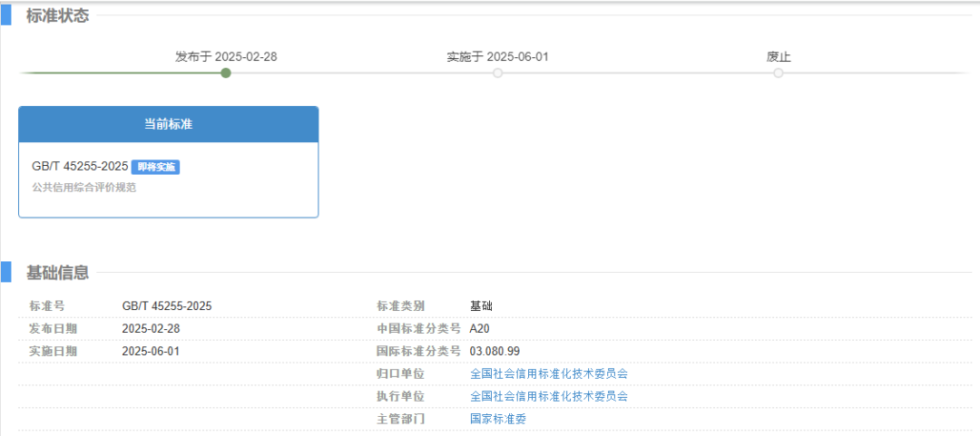The image size is (980, 436).
Task: Click the green published timeline dot
Action: point(226,73)
